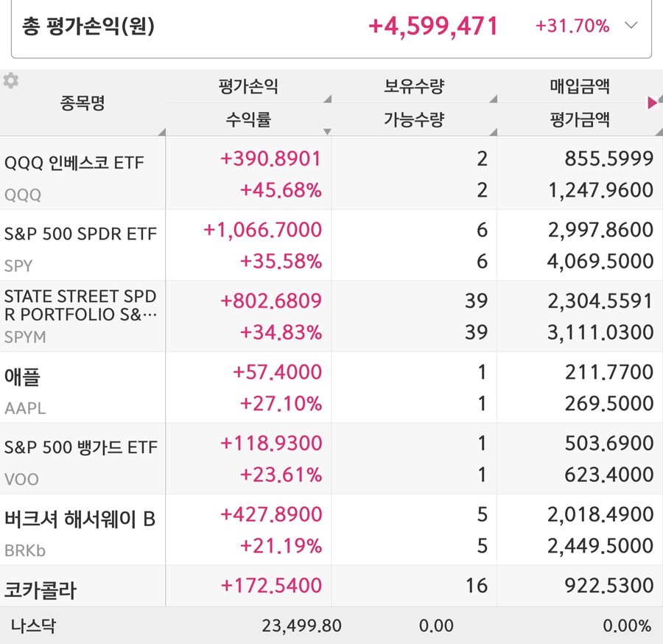Image resolution: width=663 pixels, height=644 pixels.
Task: Tap +4,599,471 to toggle profit currency display
Action: tap(435, 26)
